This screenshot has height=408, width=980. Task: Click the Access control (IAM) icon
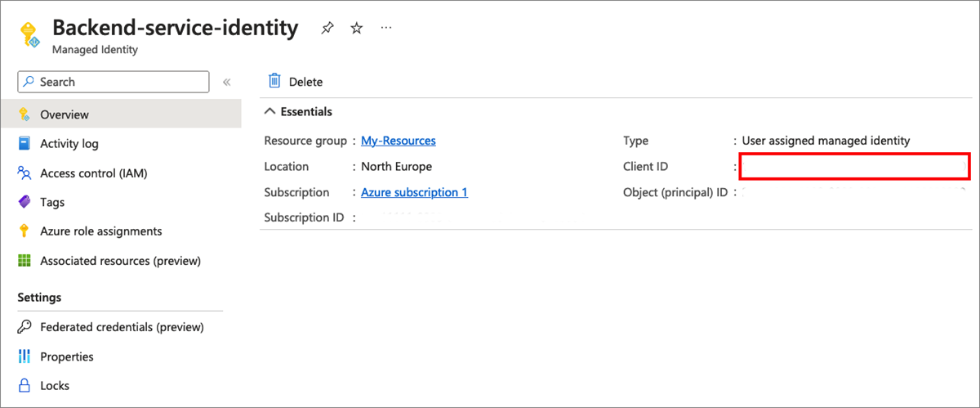coord(24,173)
